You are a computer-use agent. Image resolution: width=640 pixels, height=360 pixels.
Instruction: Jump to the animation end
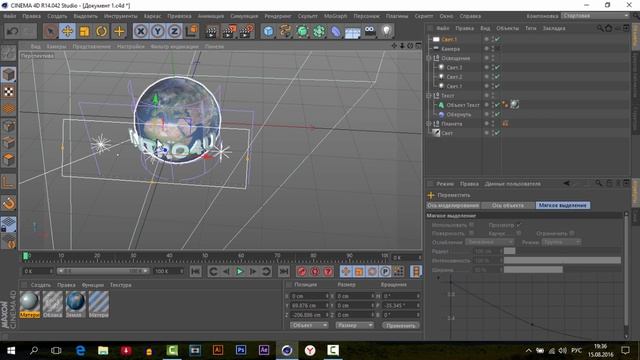tap(284, 271)
